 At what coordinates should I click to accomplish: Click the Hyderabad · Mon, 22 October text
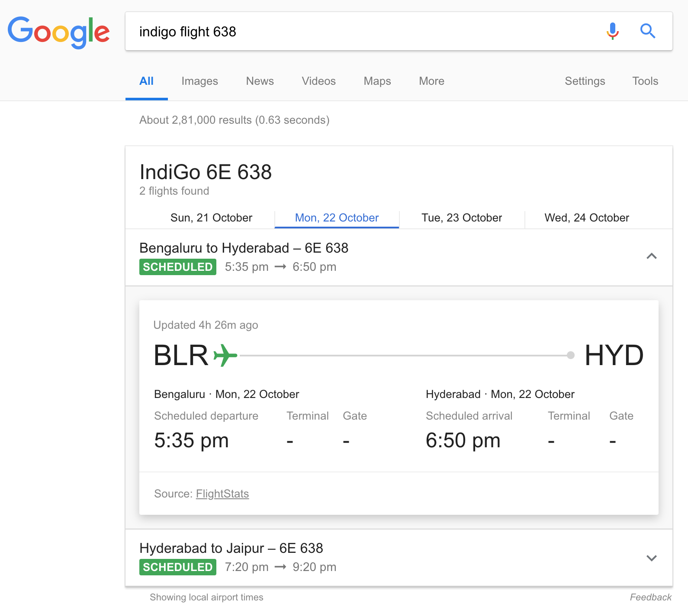point(500,395)
